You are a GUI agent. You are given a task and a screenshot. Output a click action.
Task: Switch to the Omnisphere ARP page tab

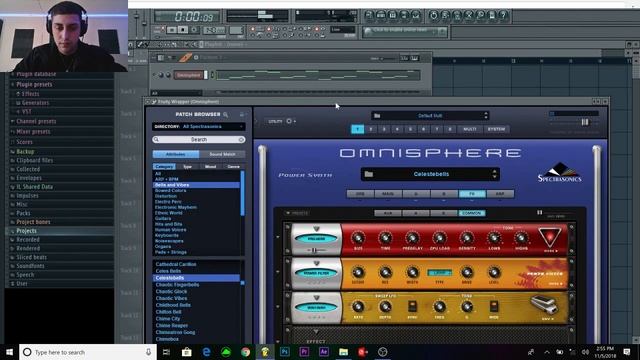[500, 194]
